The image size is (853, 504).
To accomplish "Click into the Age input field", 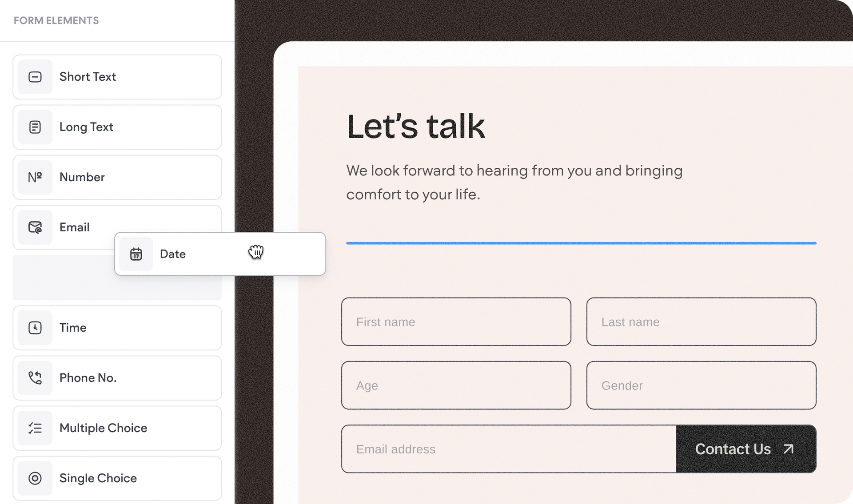I will tap(456, 385).
